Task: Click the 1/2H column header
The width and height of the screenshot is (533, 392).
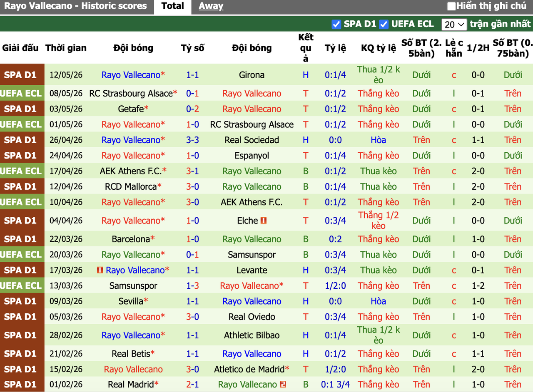Action: pos(478,48)
